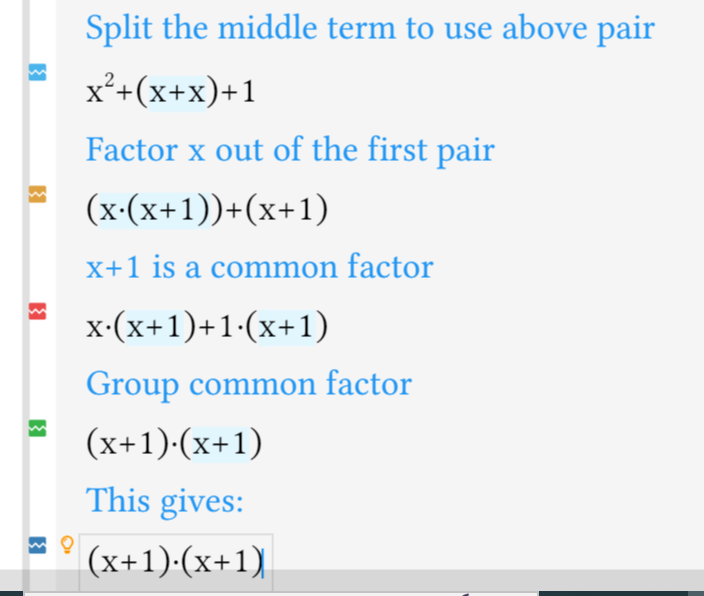Click the gray bar along the left edge
The image size is (704, 596).
[x=26, y=294]
